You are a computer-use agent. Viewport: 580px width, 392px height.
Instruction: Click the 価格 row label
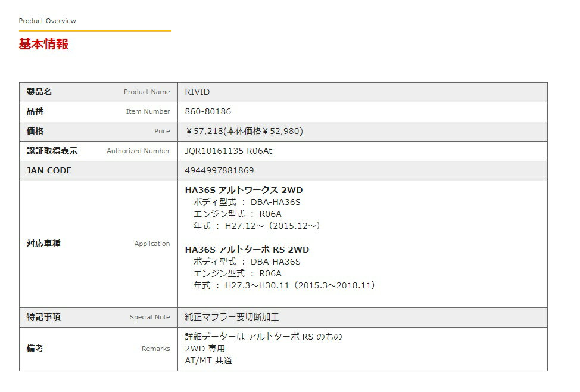click(35, 131)
